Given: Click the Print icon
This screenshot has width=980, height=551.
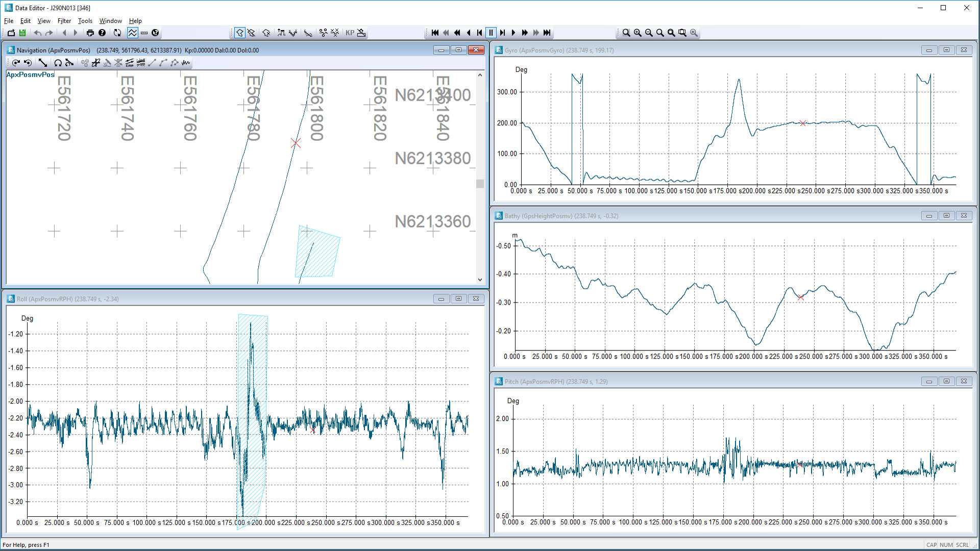Looking at the screenshot, I should pyautogui.click(x=90, y=33).
